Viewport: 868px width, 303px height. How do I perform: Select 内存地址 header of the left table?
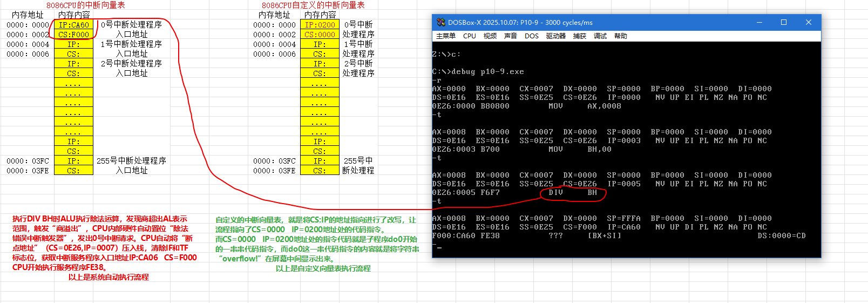28,15
